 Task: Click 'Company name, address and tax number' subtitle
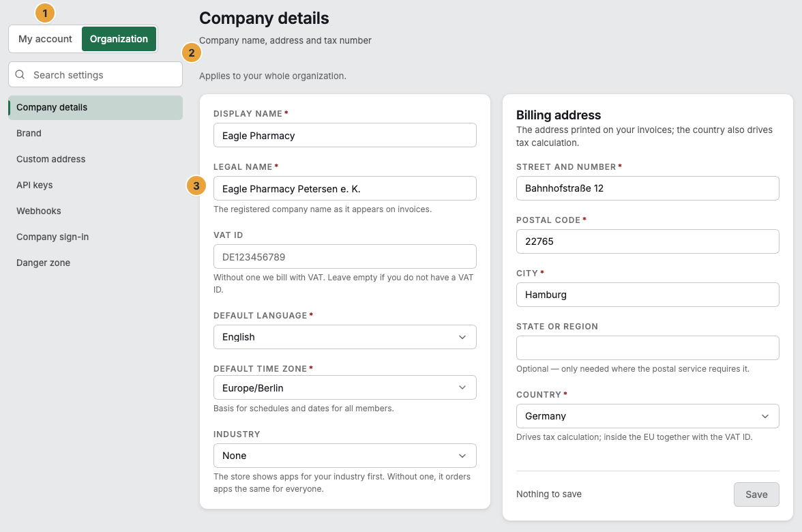[x=285, y=40]
